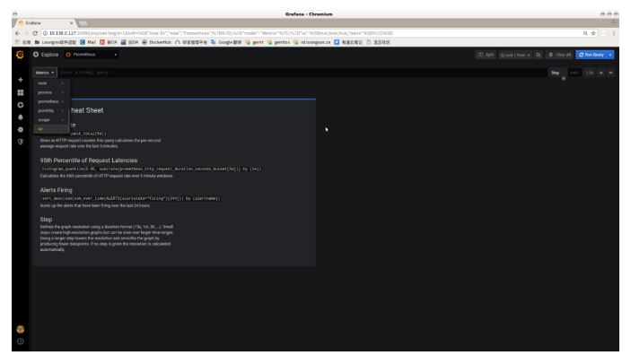The width and height of the screenshot is (631, 364).
Task: Open the Dashboards grid icon
Action: pos(21,92)
